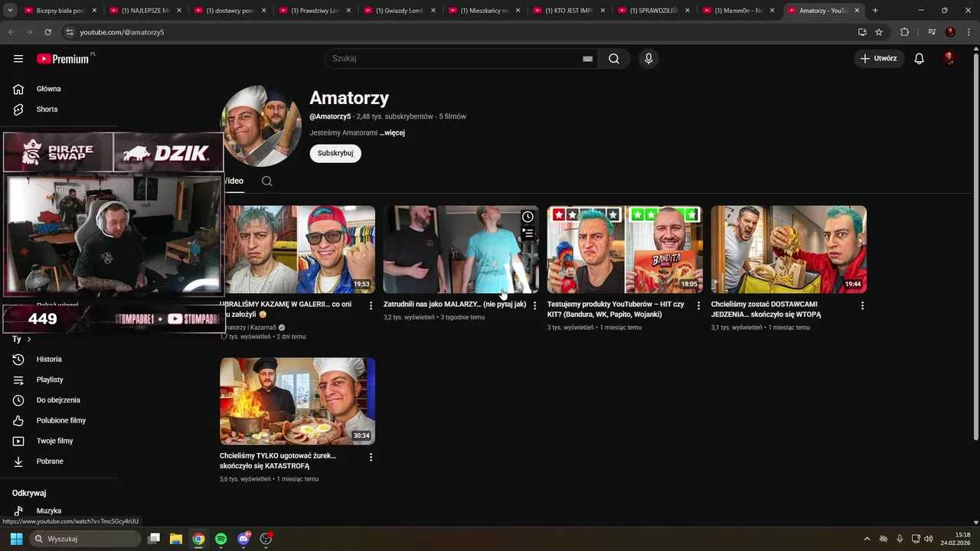Open title Testujemy produkty YouTuberów
980x551 pixels.
pos(616,309)
